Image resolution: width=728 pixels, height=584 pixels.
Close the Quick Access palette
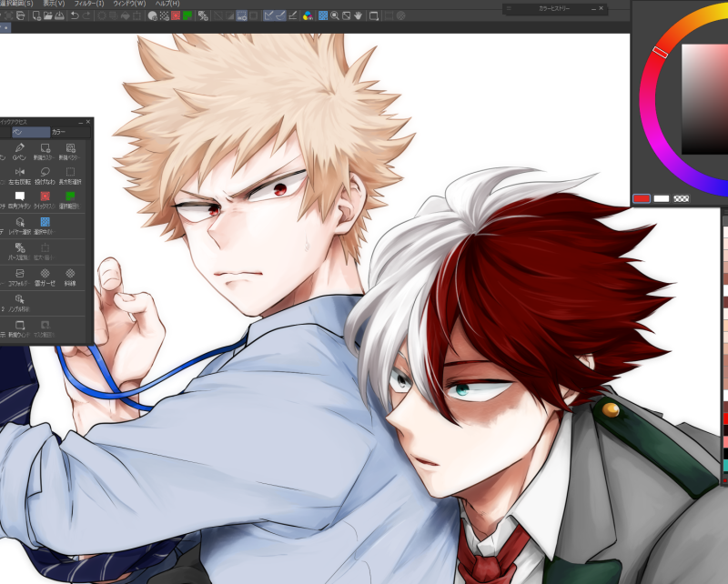pos(88,122)
